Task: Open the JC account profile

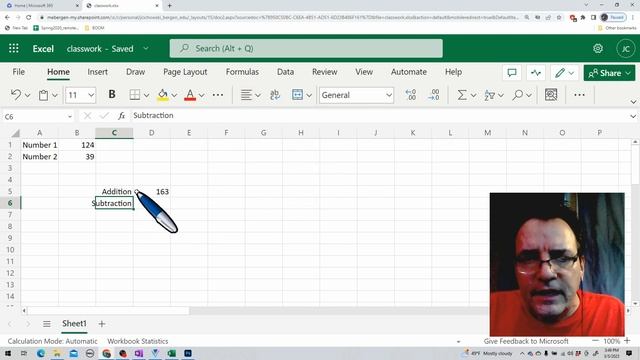Action: point(625,49)
